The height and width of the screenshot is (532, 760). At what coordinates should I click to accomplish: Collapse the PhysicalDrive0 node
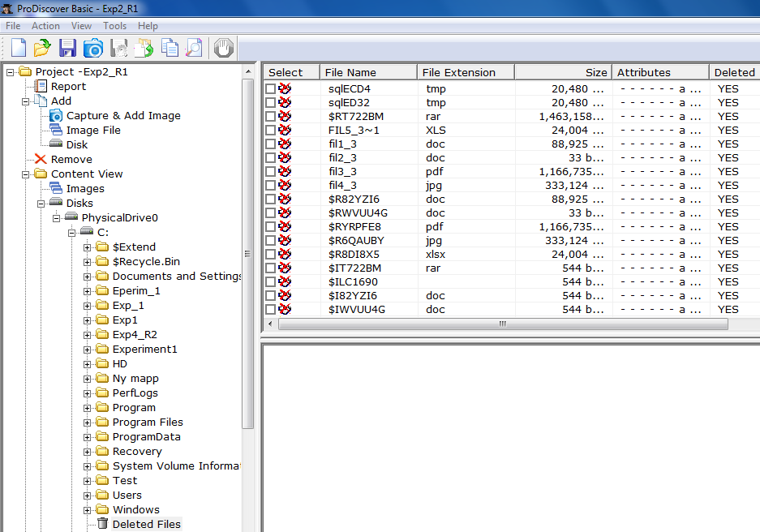pos(56,218)
